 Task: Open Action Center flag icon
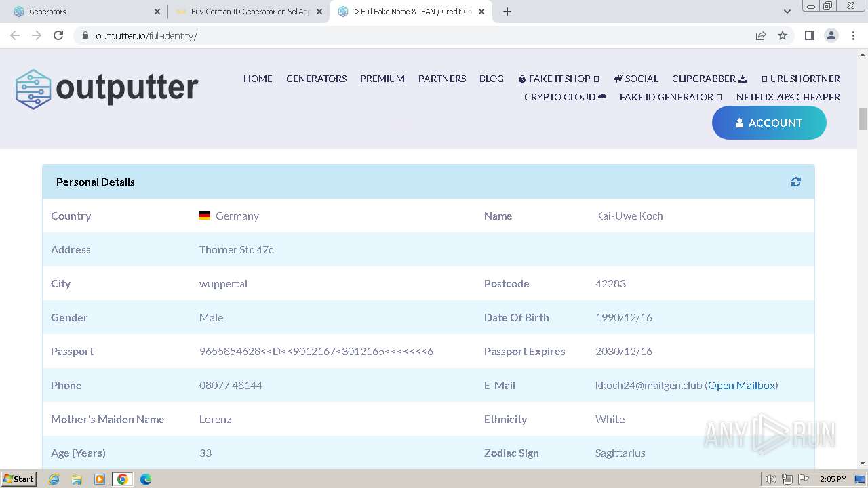(x=804, y=479)
